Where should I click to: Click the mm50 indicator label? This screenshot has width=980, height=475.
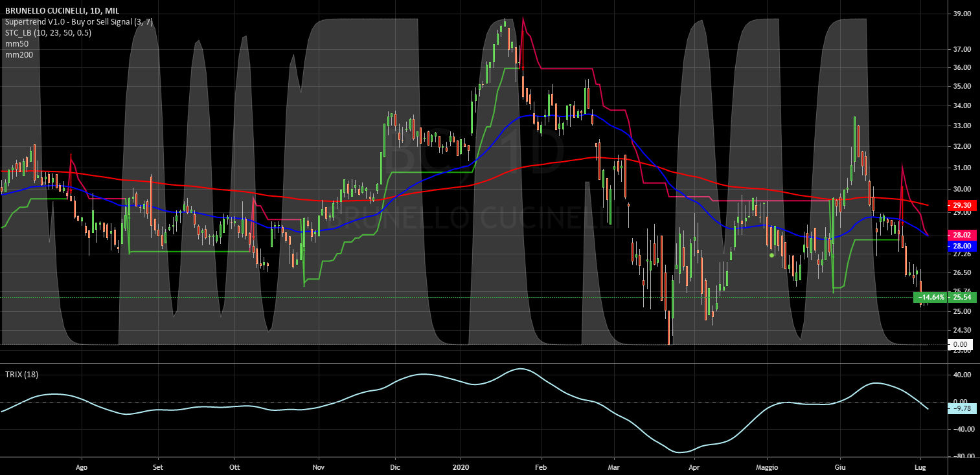pos(16,44)
